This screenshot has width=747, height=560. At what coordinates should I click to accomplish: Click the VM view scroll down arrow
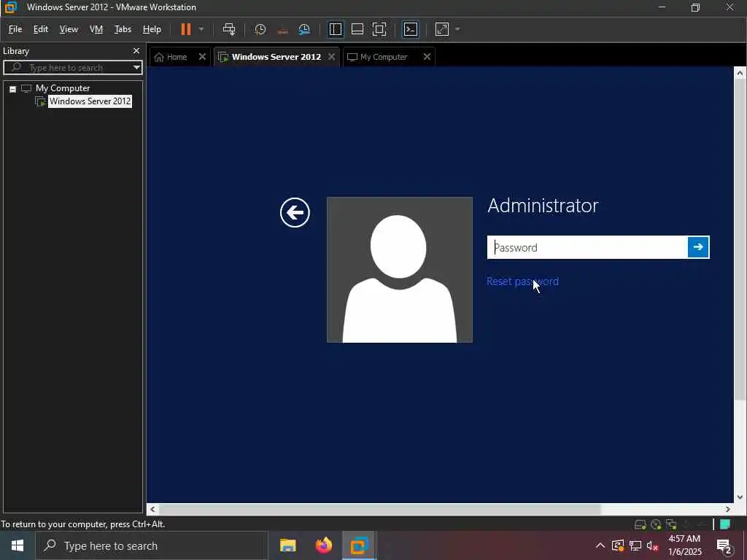click(x=740, y=497)
